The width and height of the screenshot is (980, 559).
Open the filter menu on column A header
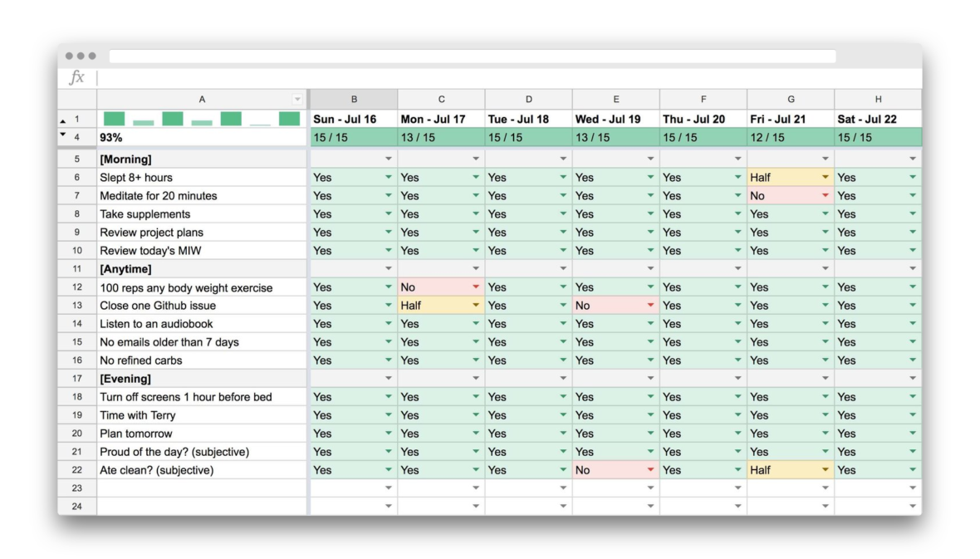click(x=297, y=98)
